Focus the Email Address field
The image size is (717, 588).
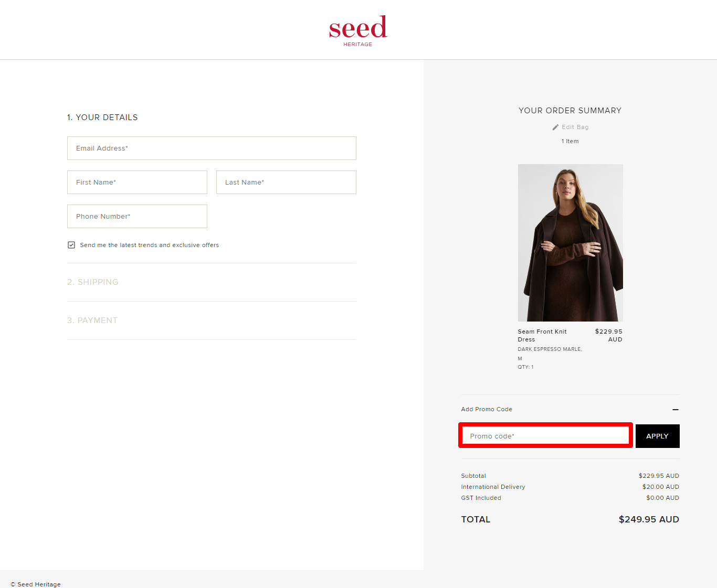click(212, 148)
